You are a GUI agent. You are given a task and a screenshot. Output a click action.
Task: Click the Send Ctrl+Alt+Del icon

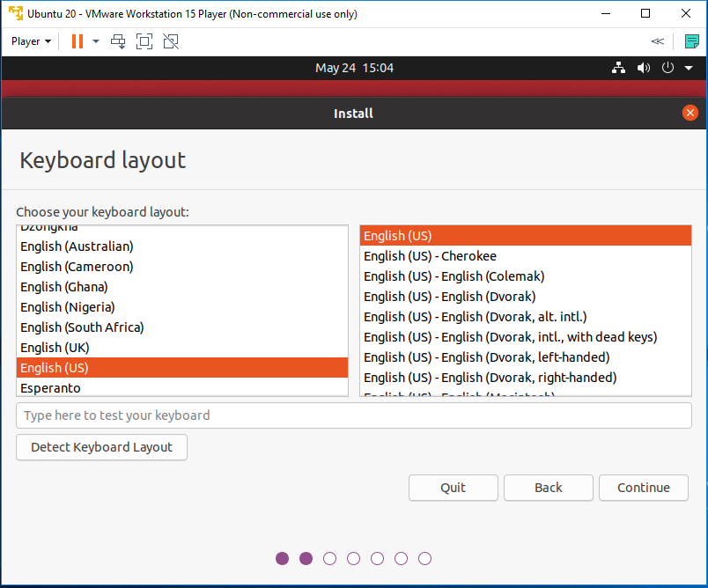coord(118,41)
